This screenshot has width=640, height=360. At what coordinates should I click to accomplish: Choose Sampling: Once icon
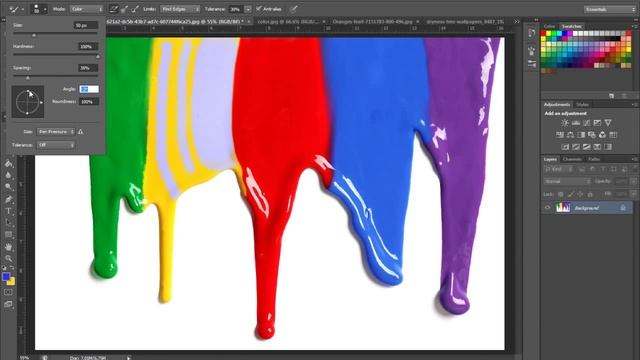click(124, 9)
